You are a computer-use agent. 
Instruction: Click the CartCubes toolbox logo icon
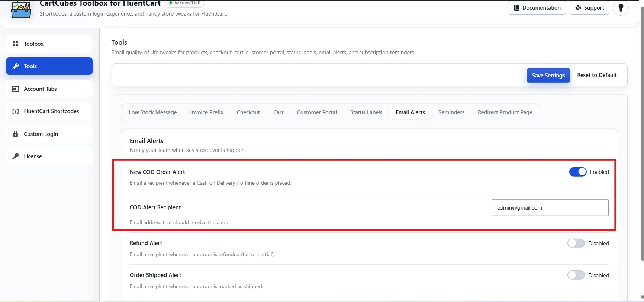[x=21, y=9]
